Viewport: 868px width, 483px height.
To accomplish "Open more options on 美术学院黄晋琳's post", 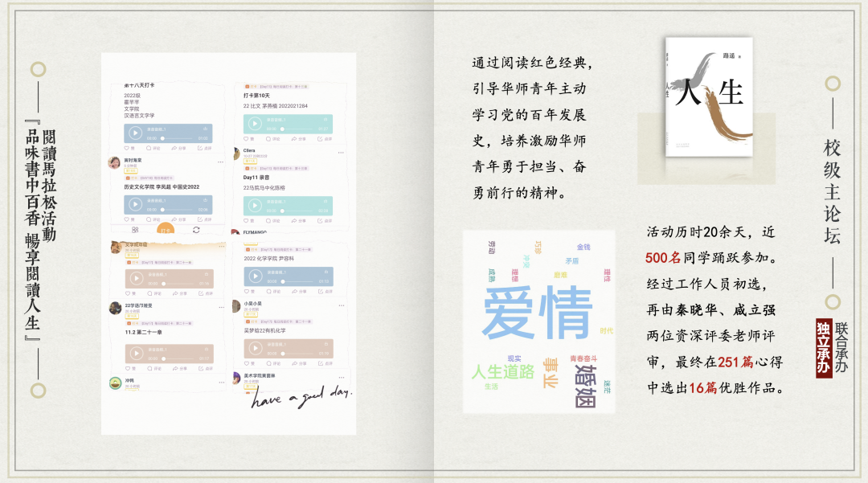I will pos(342,378).
